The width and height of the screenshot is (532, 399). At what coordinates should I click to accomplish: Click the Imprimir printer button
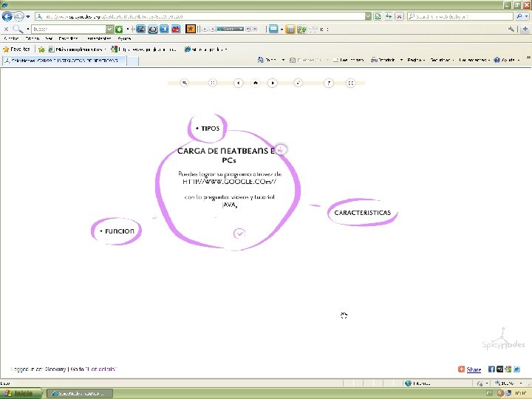(x=383, y=60)
